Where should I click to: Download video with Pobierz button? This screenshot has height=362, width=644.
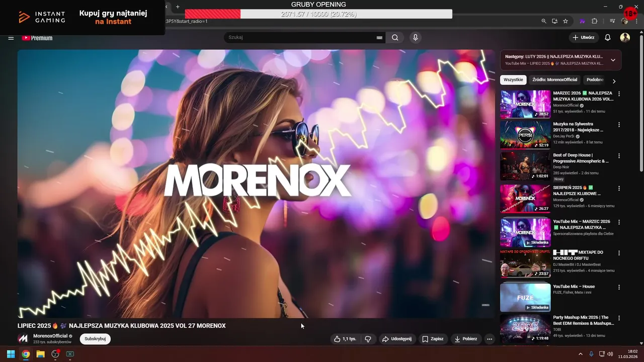pyautogui.click(x=465, y=339)
